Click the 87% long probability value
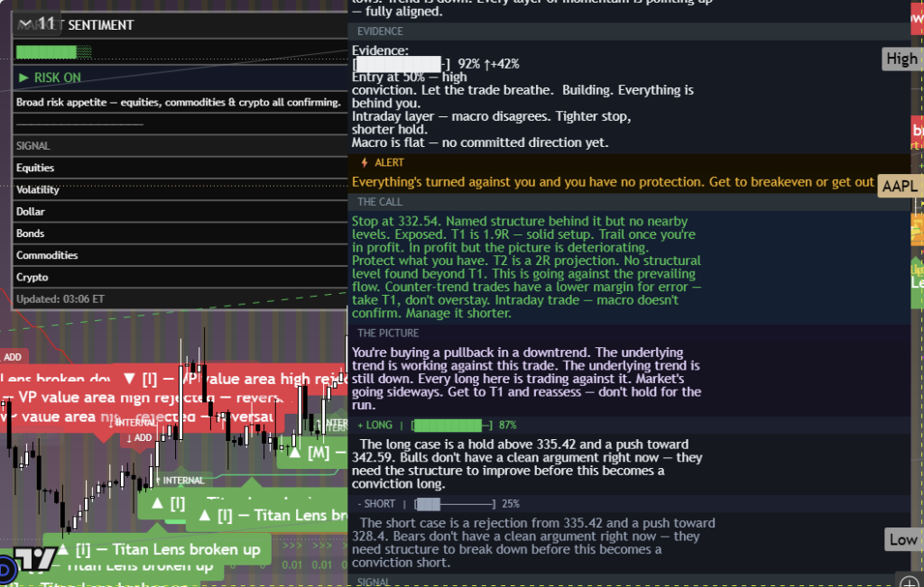 point(507,425)
